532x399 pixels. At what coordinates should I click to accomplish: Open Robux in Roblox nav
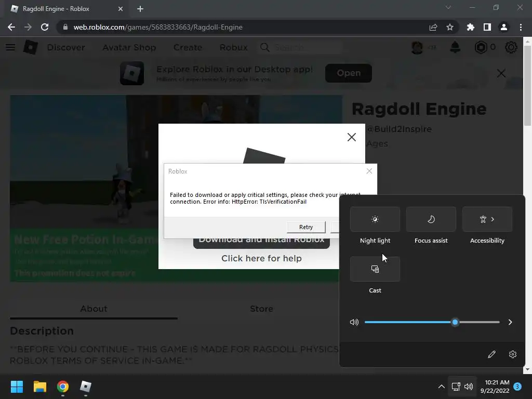tap(233, 47)
